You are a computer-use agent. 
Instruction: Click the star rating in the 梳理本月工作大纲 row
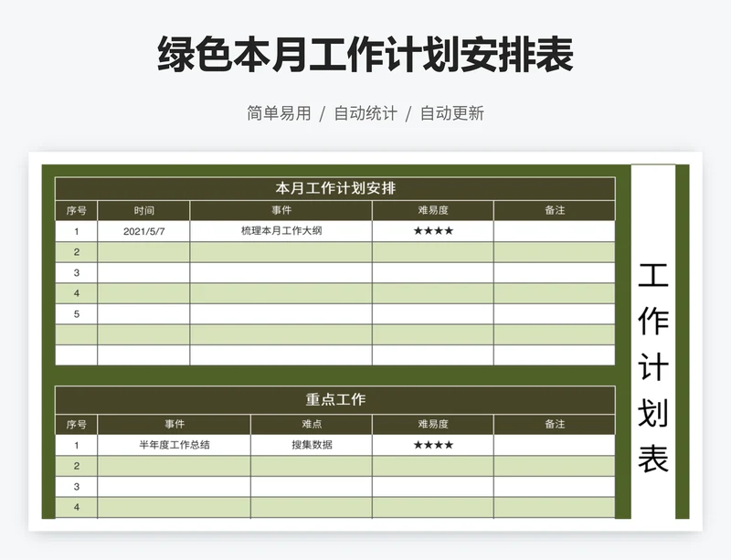[433, 231]
